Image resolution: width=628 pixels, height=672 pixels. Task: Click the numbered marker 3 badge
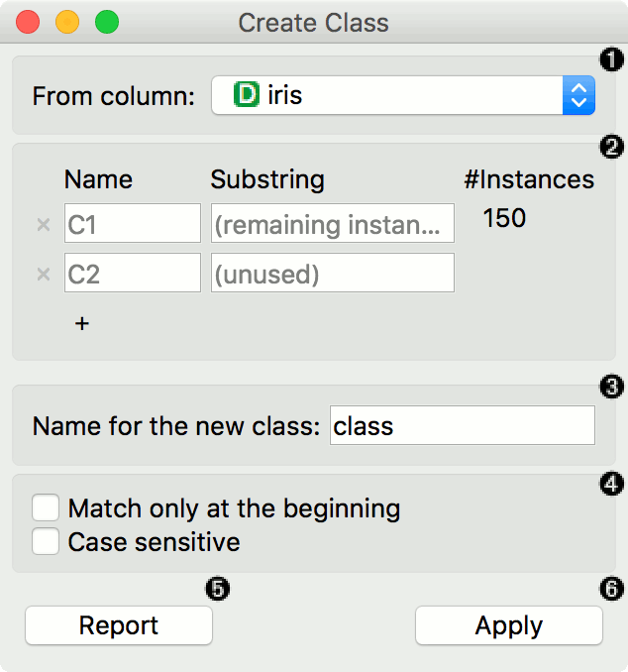(611, 386)
